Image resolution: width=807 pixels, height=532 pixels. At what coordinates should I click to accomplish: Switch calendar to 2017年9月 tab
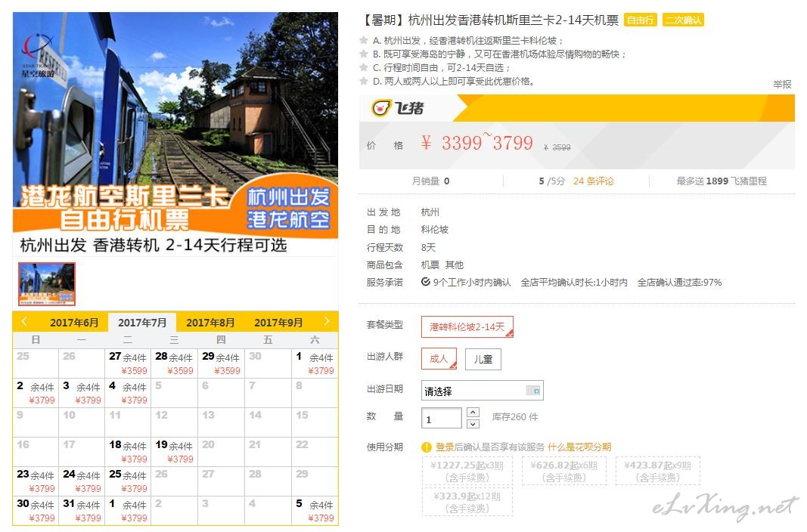(278, 322)
